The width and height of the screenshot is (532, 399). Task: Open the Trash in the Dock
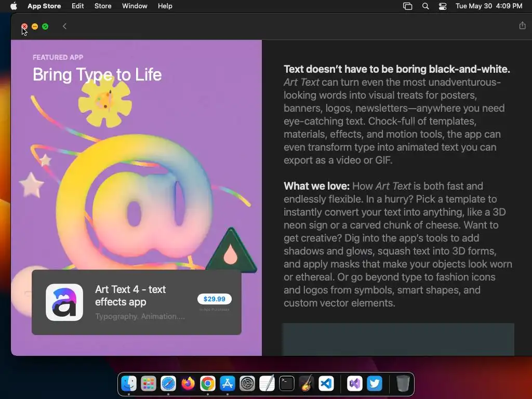click(403, 384)
